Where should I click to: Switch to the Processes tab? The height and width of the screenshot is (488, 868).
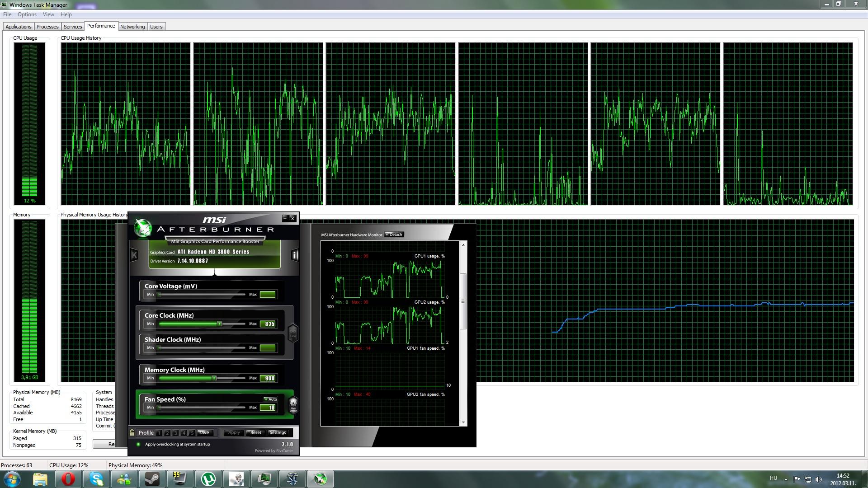tap(47, 27)
